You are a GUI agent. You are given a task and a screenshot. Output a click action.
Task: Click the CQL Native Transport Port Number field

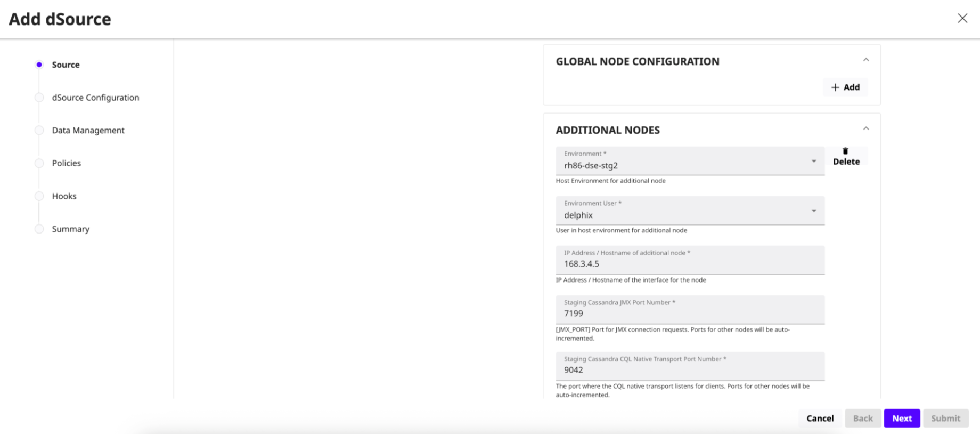pyautogui.click(x=689, y=369)
